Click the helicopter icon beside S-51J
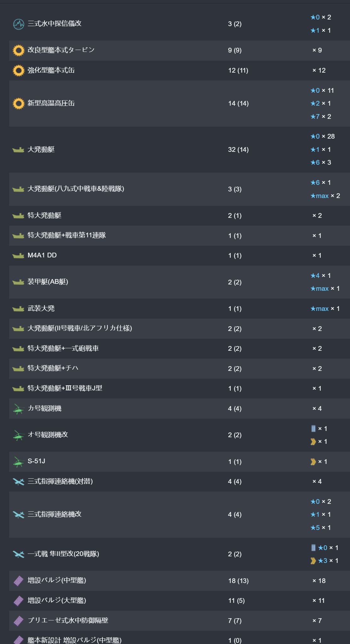Screen dimensions: 350x644 [x=18, y=461]
